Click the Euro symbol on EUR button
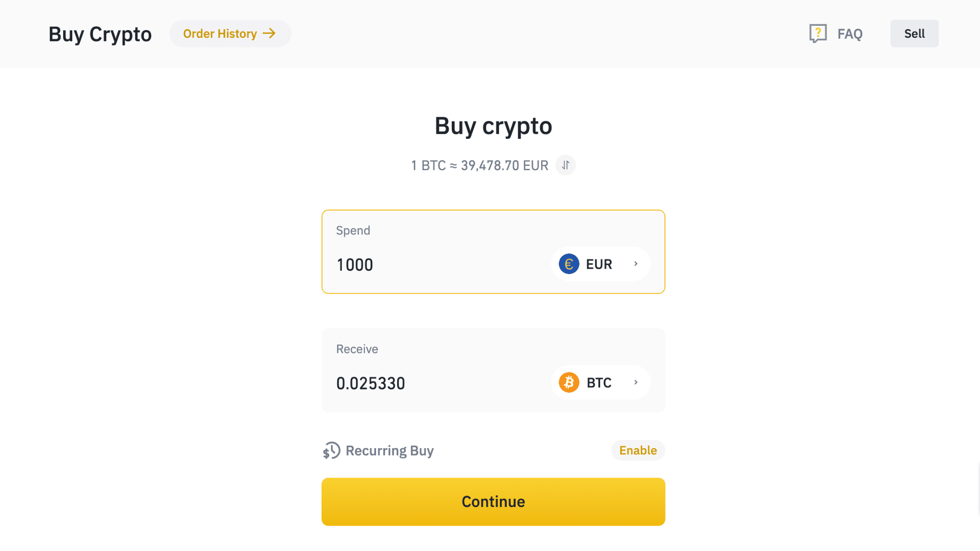 569,263
